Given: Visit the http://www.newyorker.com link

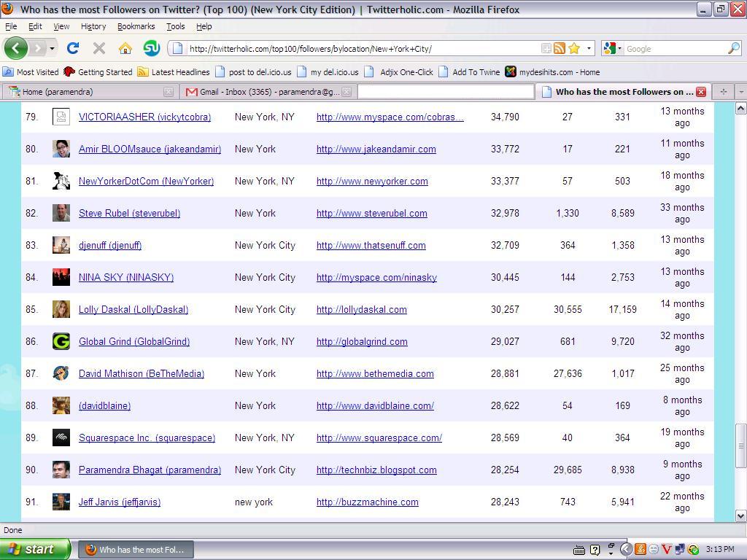Looking at the screenshot, I should 372,182.
